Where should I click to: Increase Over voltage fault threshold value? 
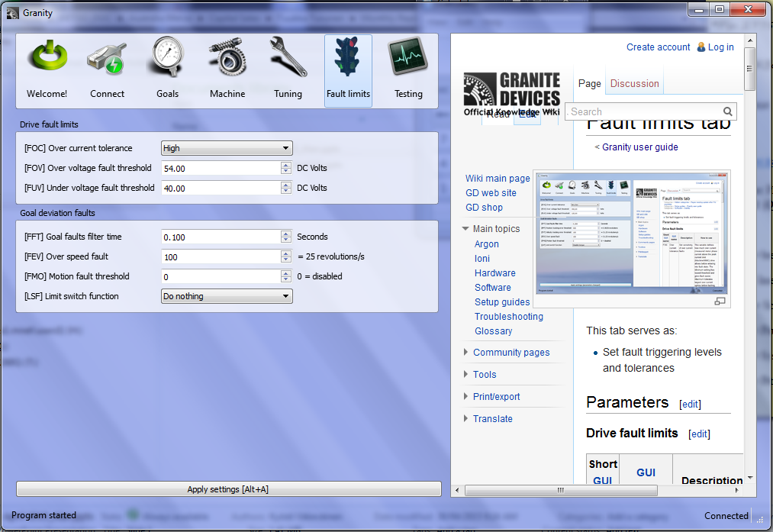coord(286,165)
